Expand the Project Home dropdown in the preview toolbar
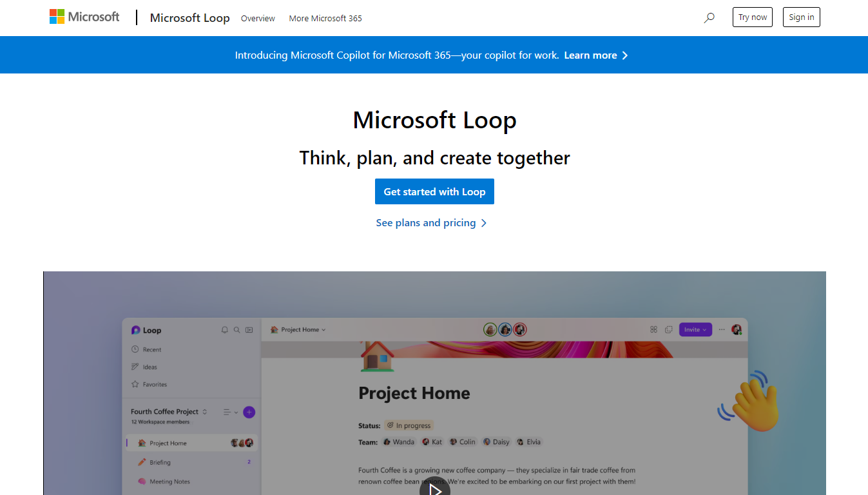868x495 pixels. click(298, 329)
